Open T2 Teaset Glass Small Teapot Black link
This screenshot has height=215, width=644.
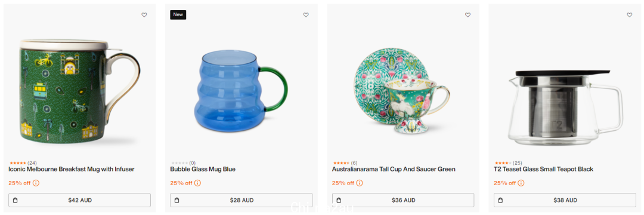543,170
